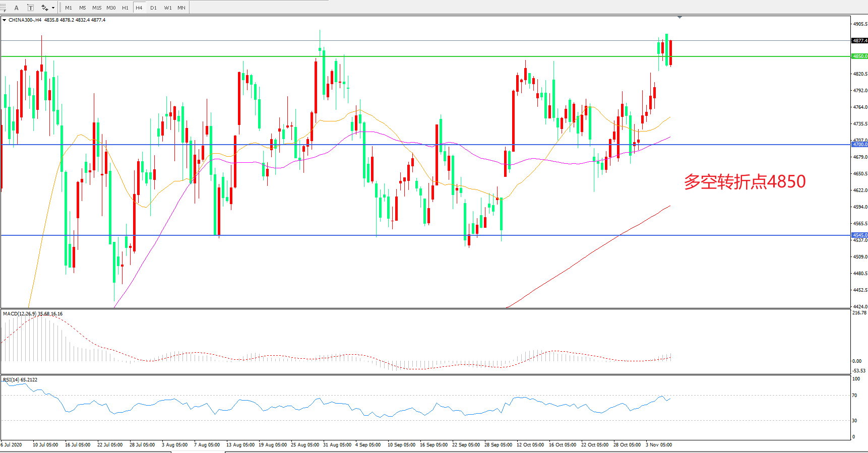Switch to M1 timeframe
The height and width of the screenshot is (453, 868).
(69, 8)
